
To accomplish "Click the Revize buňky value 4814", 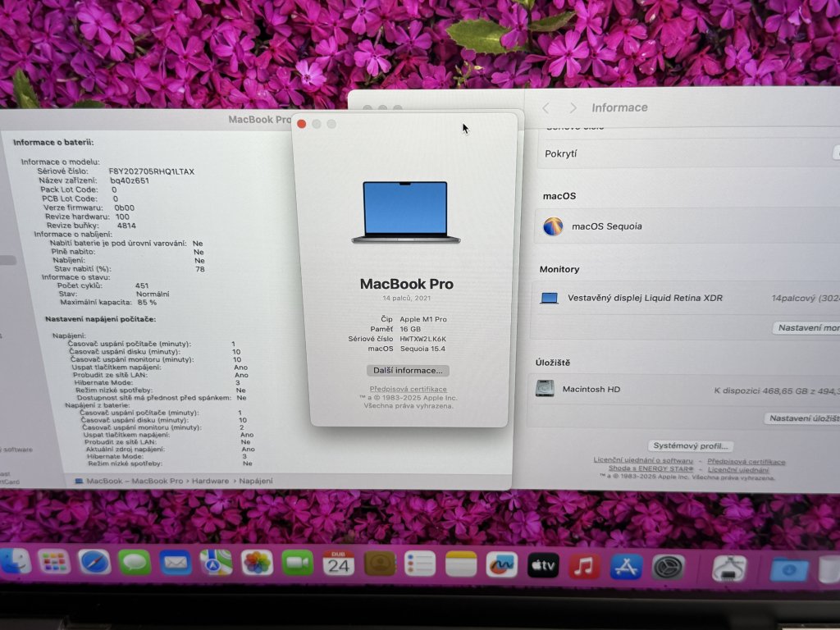I will (x=126, y=226).
